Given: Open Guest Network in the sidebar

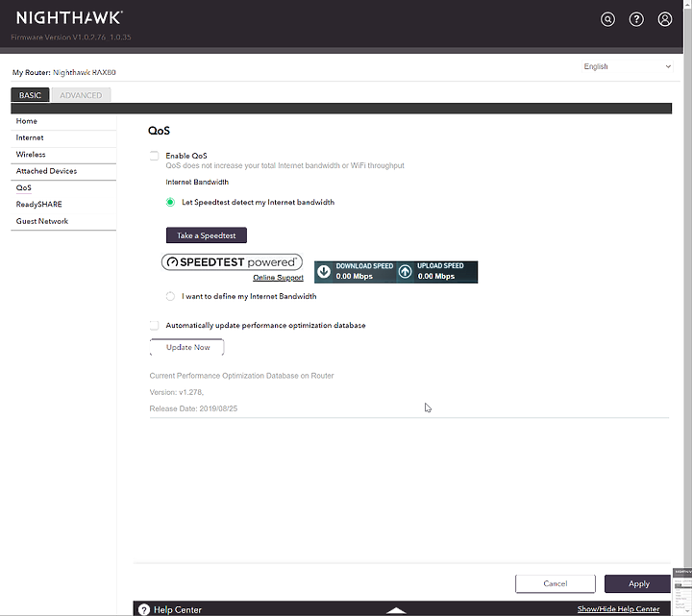Looking at the screenshot, I should (x=42, y=221).
